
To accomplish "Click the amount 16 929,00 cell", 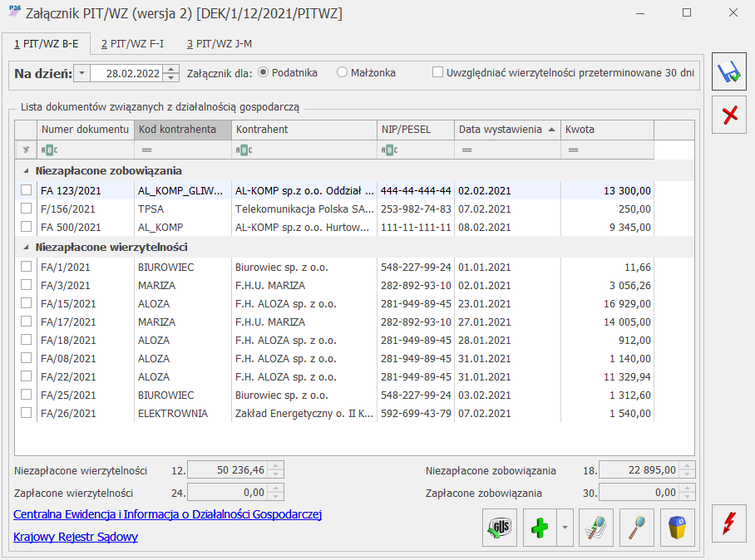I will tap(607, 303).
